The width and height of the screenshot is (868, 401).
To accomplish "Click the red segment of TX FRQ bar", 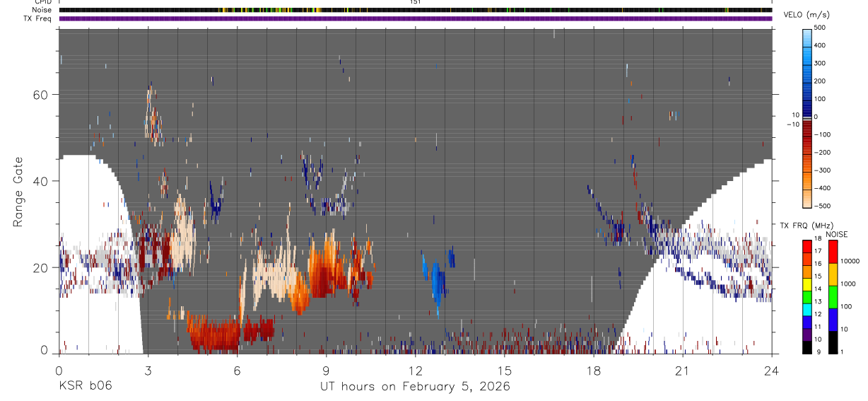I will click(x=807, y=247).
